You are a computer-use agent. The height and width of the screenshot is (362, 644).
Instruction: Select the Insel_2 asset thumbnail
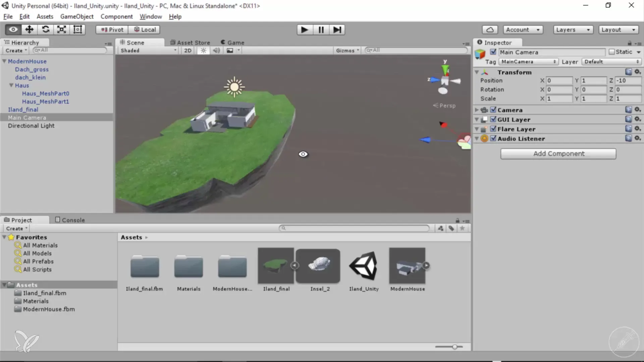click(318, 266)
